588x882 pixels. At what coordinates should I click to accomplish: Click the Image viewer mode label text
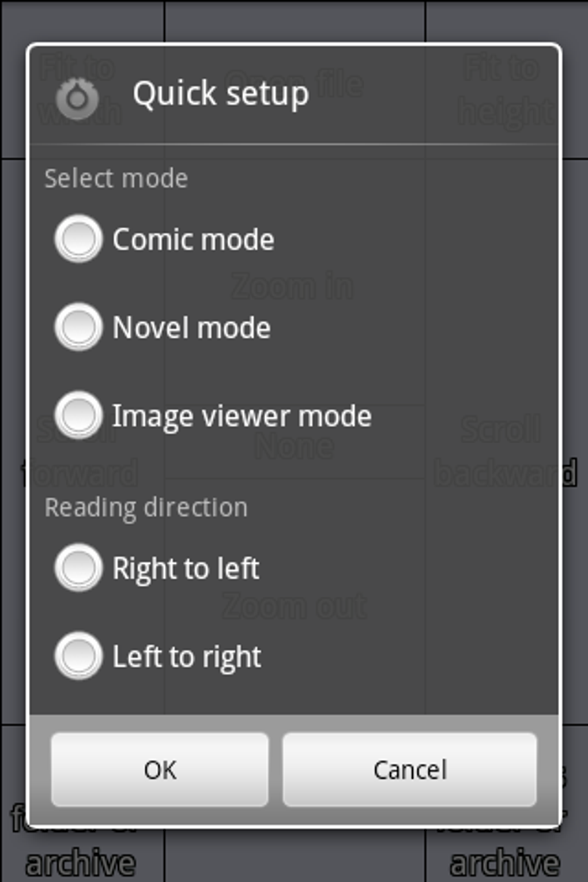tap(242, 416)
